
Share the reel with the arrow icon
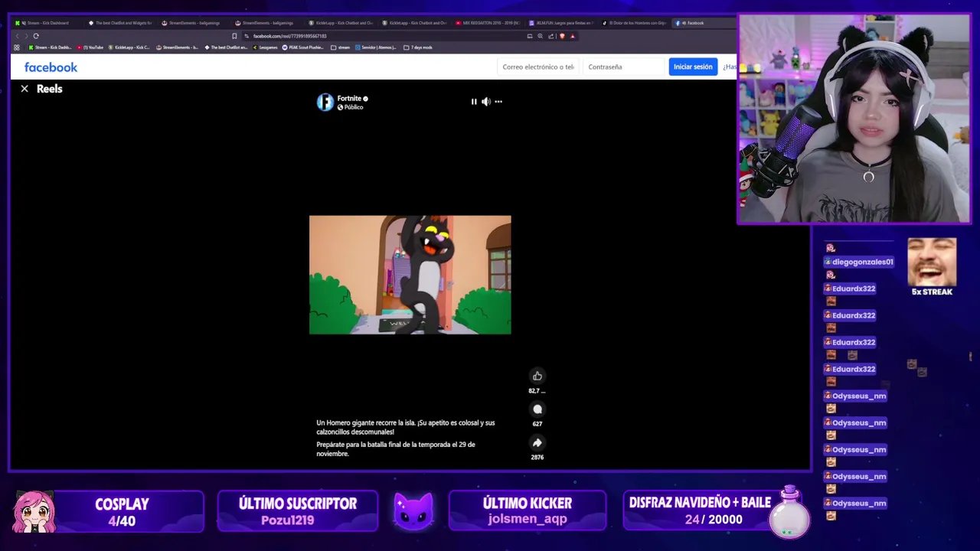[537, 443]
